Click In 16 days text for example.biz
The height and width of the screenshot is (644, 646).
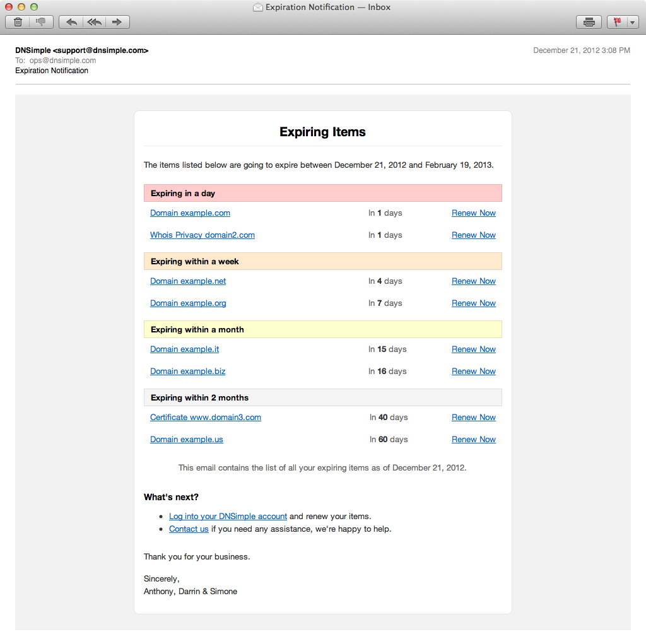(x=387, y=372)
